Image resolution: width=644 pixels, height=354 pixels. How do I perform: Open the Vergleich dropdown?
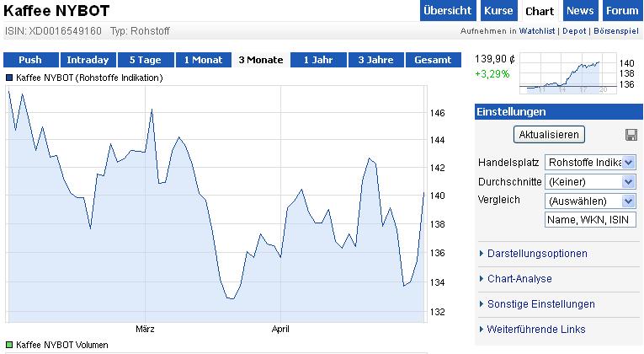589,201
